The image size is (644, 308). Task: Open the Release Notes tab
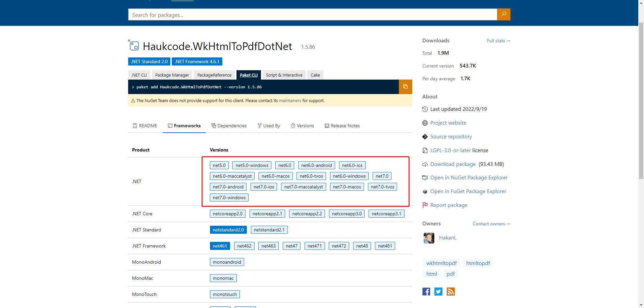point(342,126)
